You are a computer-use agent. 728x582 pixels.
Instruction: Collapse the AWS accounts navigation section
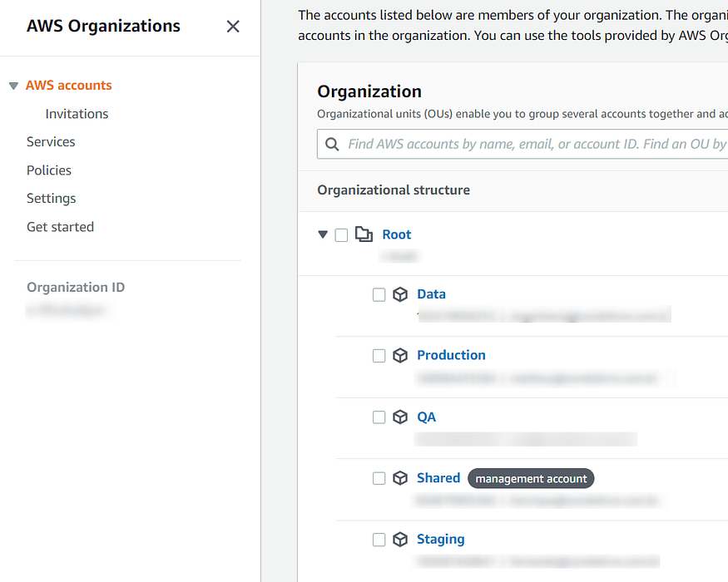13,86
